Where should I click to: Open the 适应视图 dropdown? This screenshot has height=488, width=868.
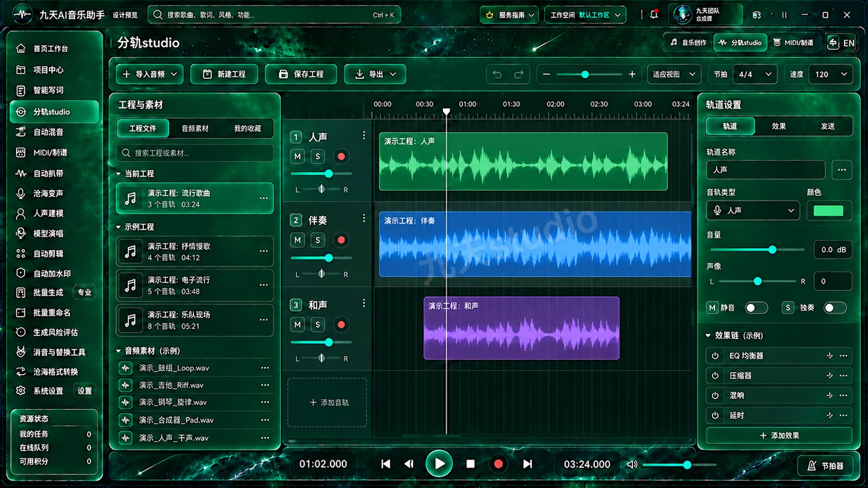point(674,74)
